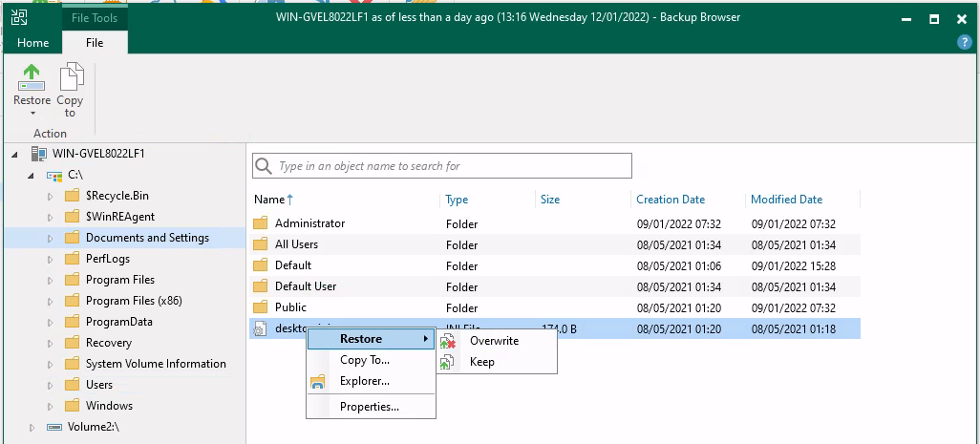Collapse the C:\ drive node

coord(30,176)
